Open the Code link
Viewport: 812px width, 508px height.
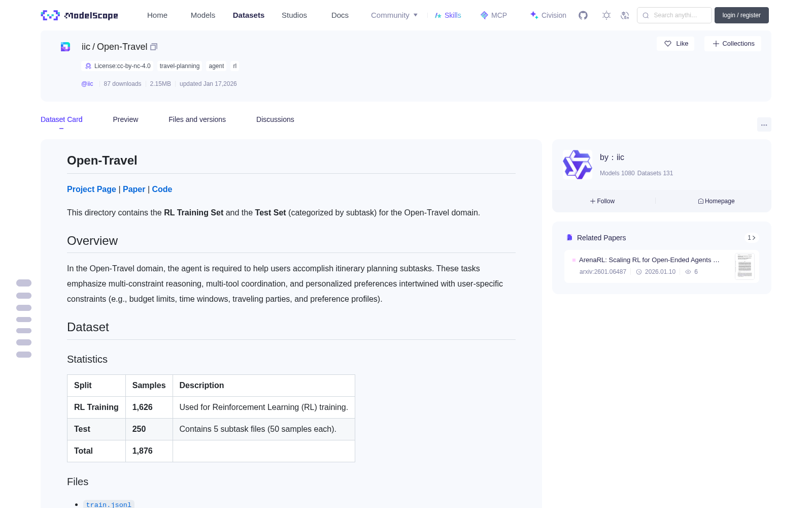coord(162,189)
